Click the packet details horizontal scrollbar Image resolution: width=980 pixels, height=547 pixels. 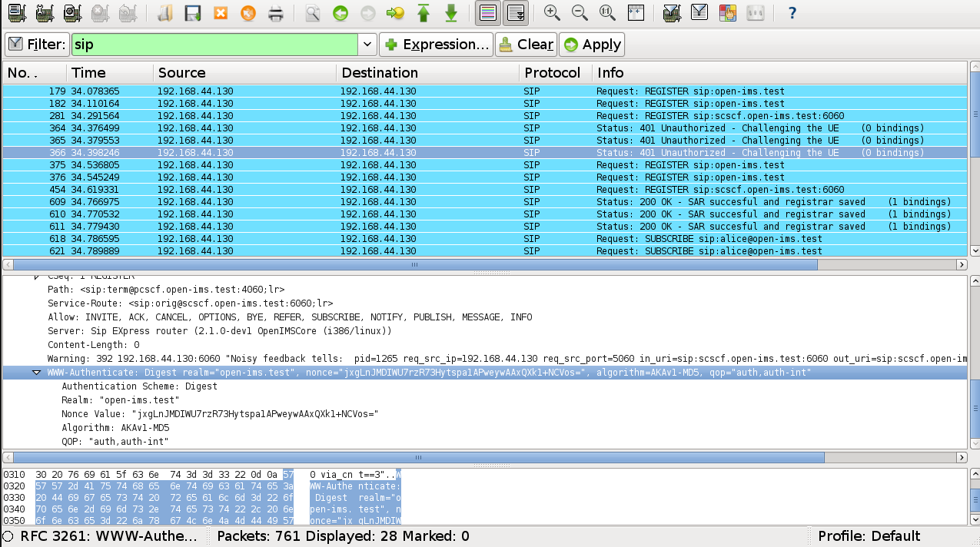417,457
